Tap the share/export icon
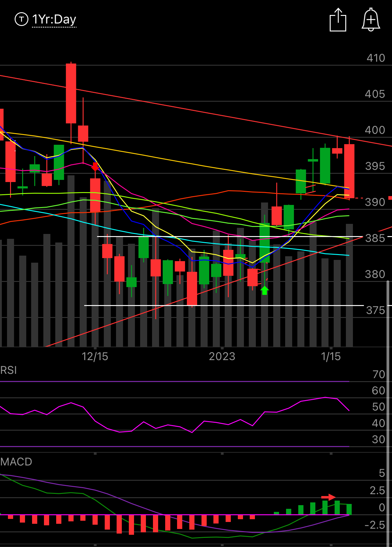 [x=338, y=20]
